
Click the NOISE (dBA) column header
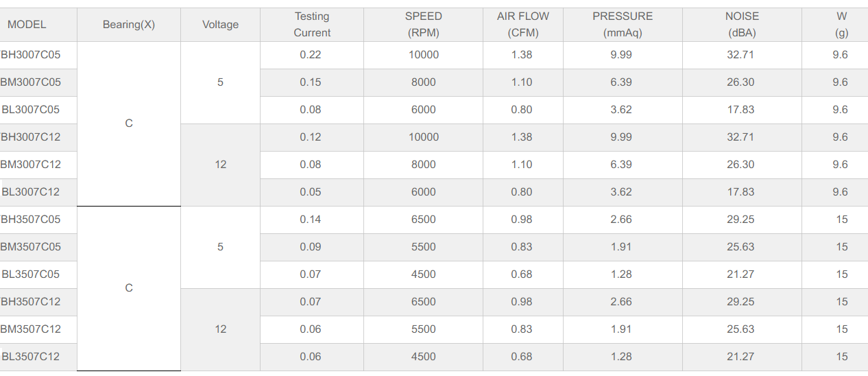tap(741, 25)
